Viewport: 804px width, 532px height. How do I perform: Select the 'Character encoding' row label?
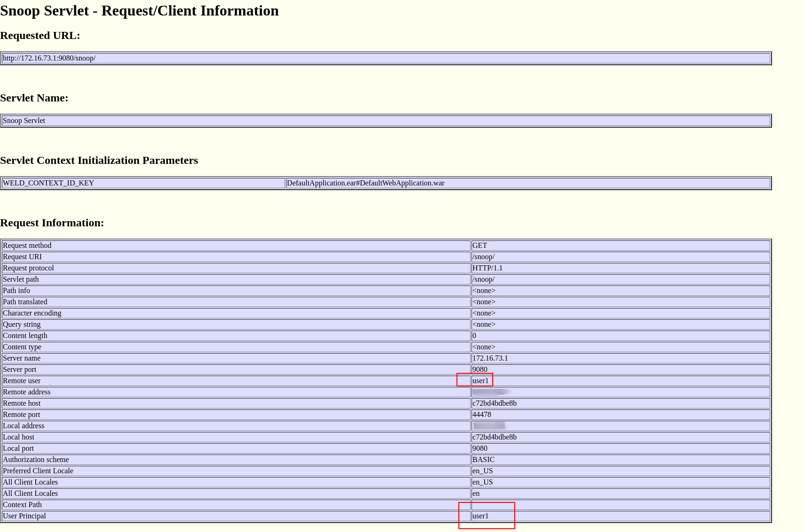[32, 313]
